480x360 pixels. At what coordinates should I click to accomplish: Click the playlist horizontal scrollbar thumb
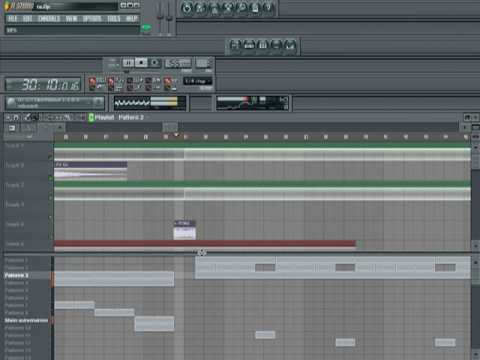tap(170, 127)
